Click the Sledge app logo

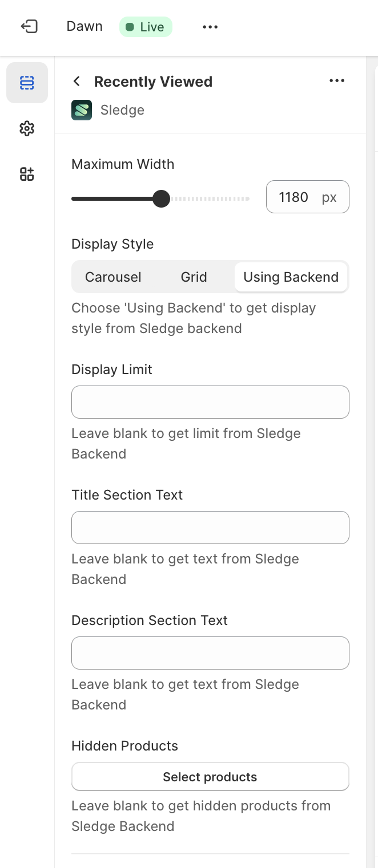click(81, 109)
